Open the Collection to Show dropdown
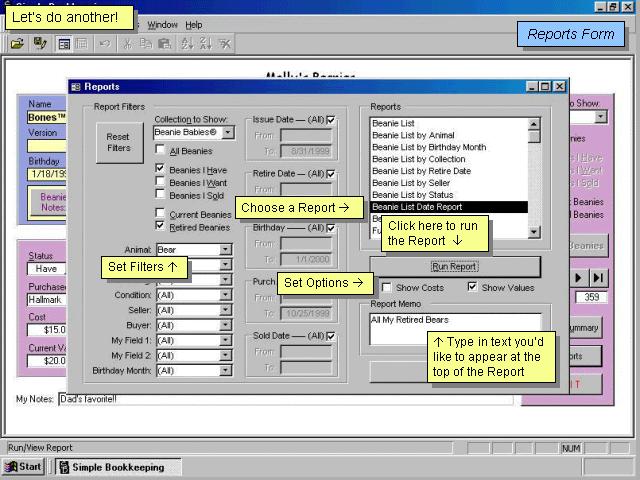 click(x=227, y=132)
